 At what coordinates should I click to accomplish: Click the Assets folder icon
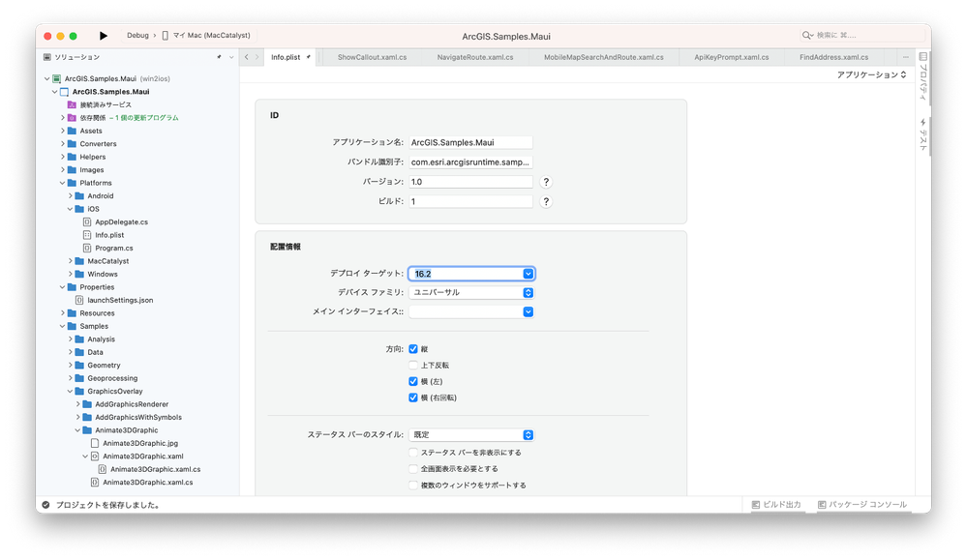(x=73, y=131)
